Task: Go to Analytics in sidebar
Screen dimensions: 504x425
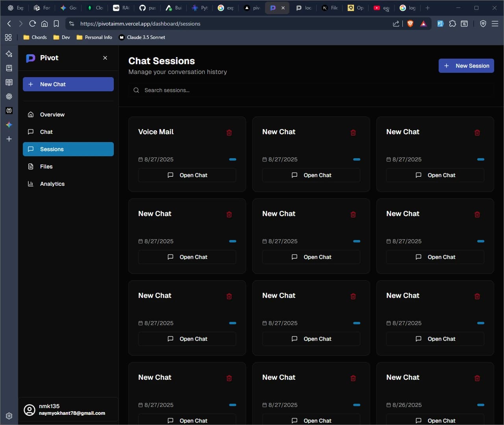Action: [x=52, y=184]
